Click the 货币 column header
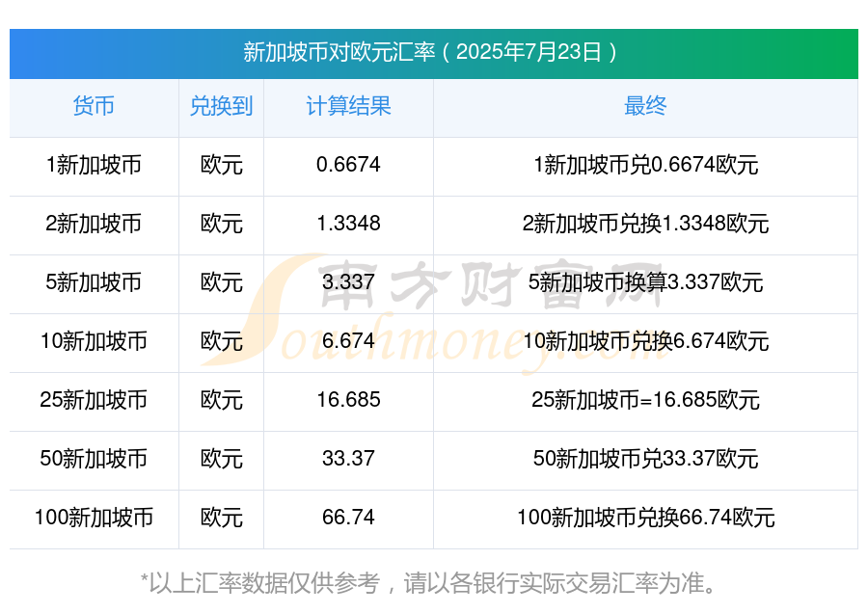Viewport: 868px width, 613px height. 94,106
